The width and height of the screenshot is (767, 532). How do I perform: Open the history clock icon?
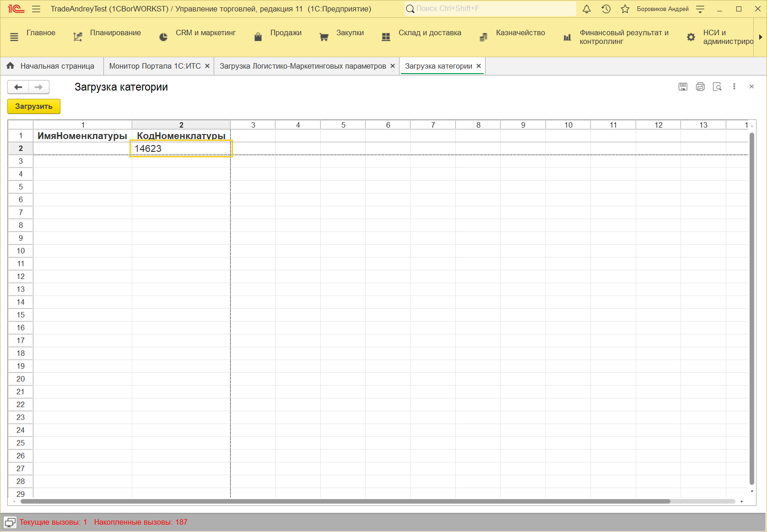tap(606, 9)
